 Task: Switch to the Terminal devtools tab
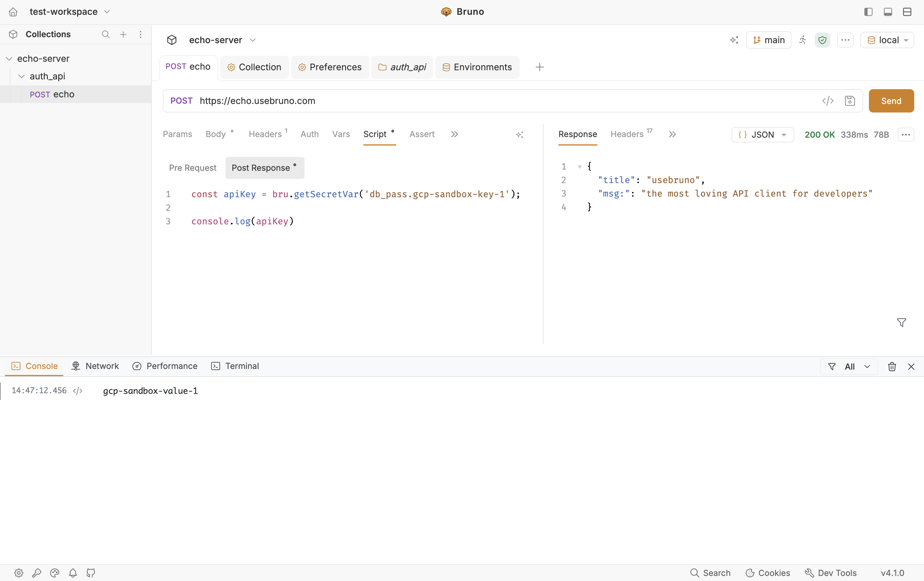(235, 366)
